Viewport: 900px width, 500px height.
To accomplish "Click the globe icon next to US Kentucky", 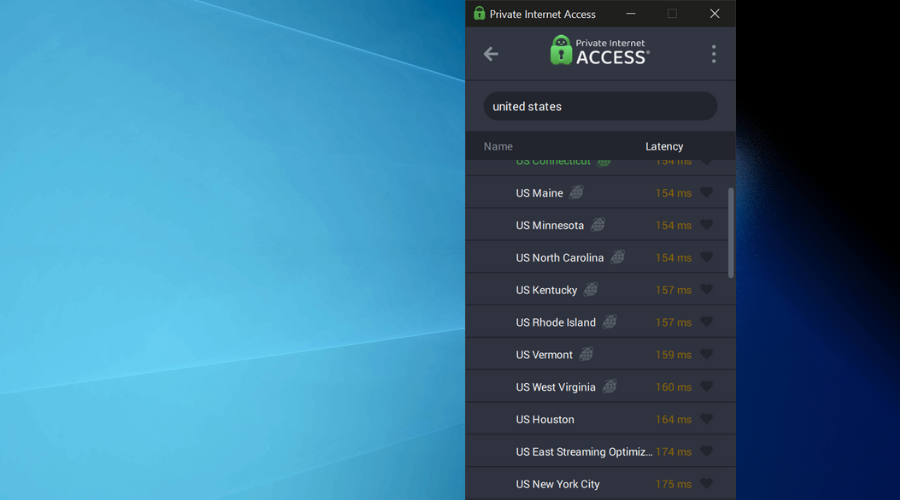I will click(590, 290).
